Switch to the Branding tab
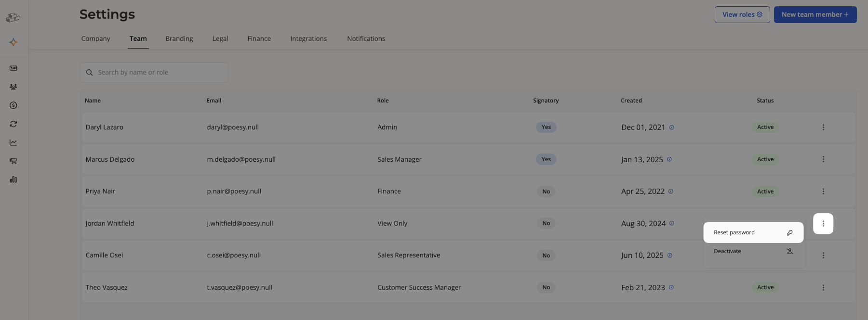This screenshot has height=320, width=868. tap(179, 38)
